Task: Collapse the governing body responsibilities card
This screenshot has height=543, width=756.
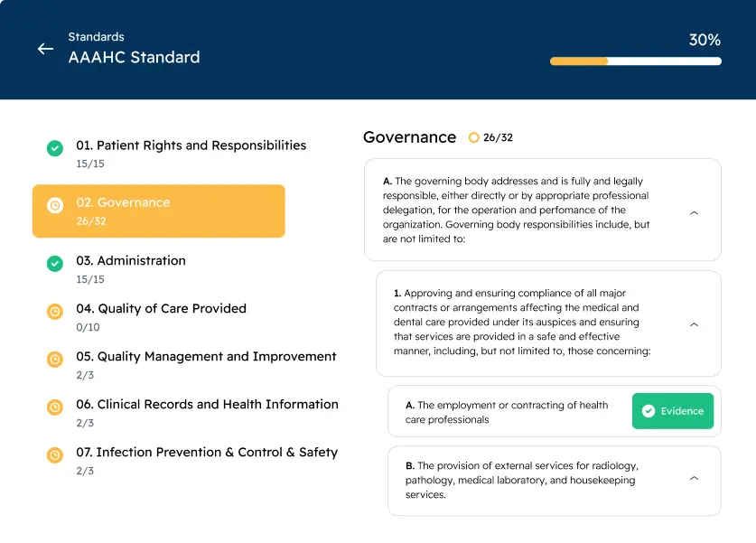Action: 694,211
